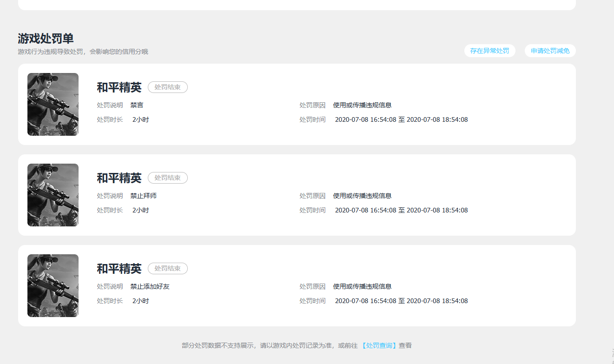This screenshot has width=614, height=364.
Task: Click game thumbnail in 禁止拜师 penalty card
Action: click(x=53, y=195)
